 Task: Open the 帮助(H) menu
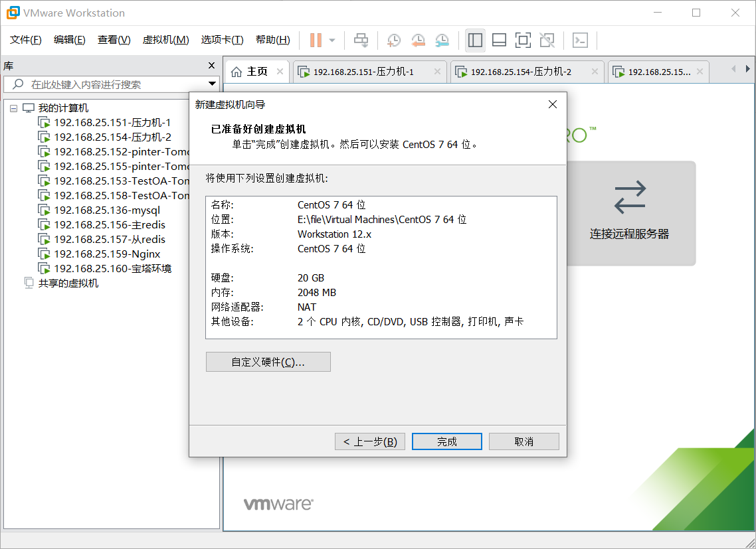[x=273, y=40]
